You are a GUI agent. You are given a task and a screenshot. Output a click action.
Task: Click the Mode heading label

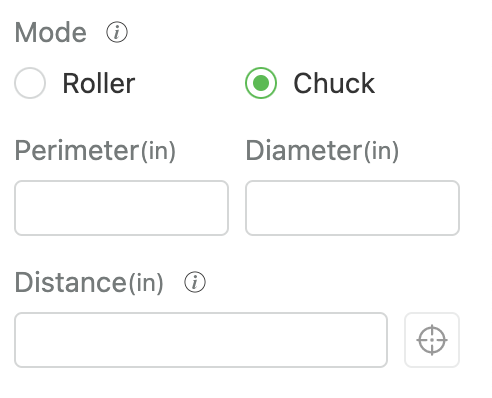pyautogui.click(x=51, y=32)
